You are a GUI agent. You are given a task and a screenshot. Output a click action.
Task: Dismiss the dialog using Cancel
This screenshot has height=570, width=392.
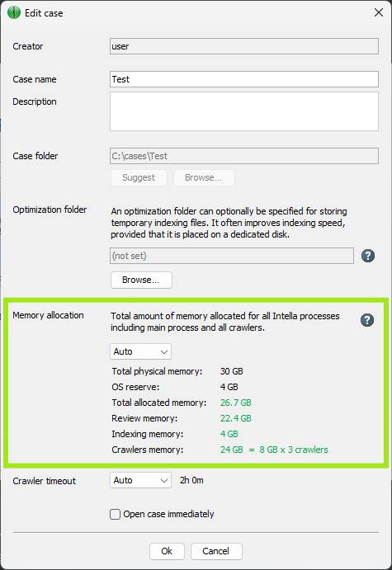[x=216, y=551]
